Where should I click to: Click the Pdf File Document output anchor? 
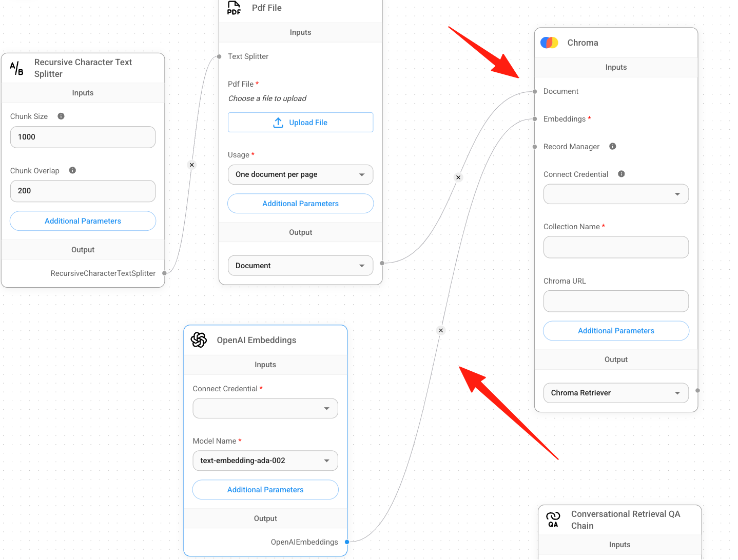tap(382, 263)
